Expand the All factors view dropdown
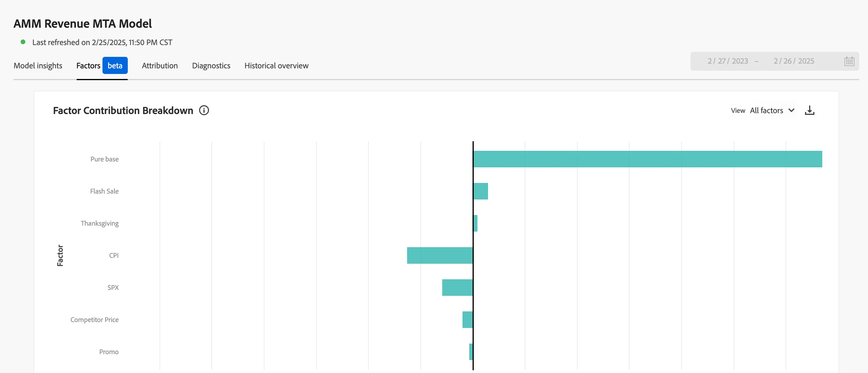 772,110
